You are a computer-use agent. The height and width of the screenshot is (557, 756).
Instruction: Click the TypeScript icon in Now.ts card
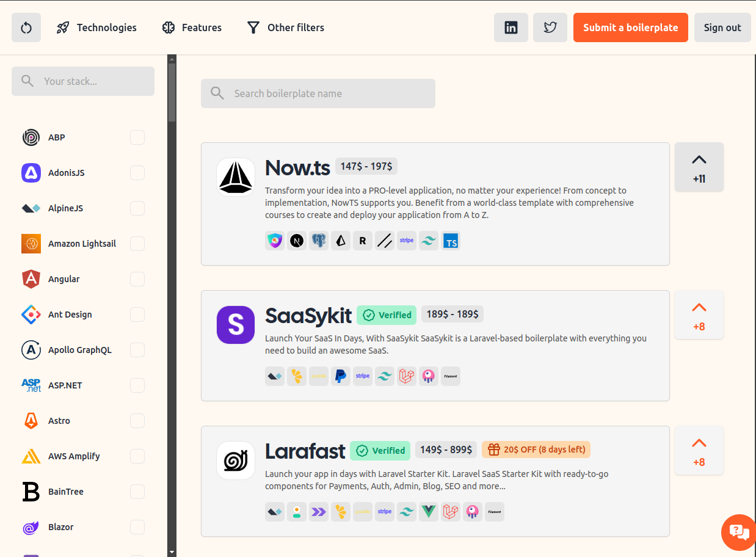coord(451,241)
